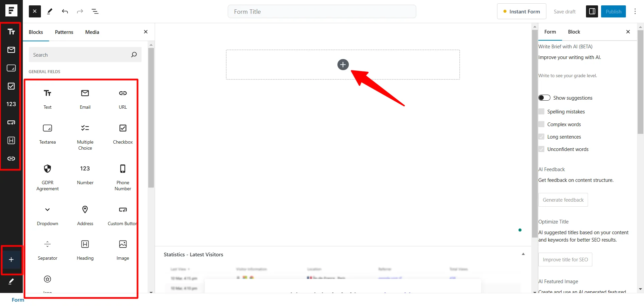
Task: Switch to the Patterns tab
Action: tap(64, 32)
